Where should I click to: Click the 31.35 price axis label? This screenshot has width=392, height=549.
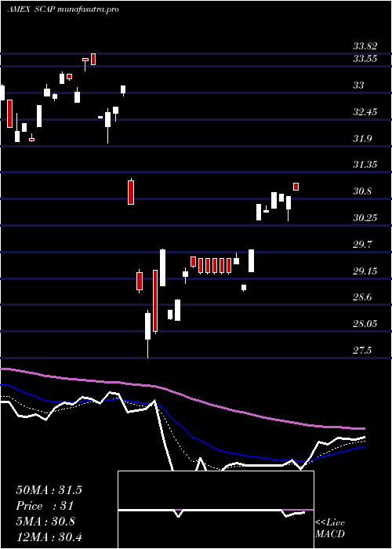click(365, 165)
